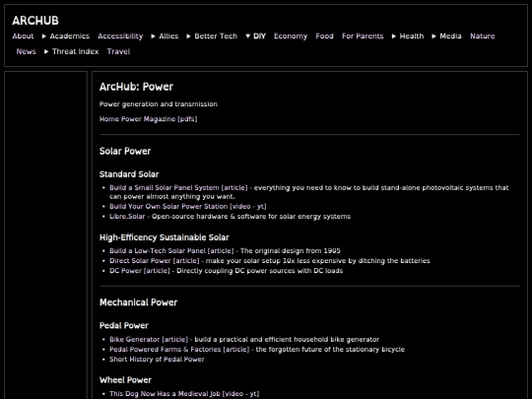
Task: Open the About menu item
Action: (23, 36)
